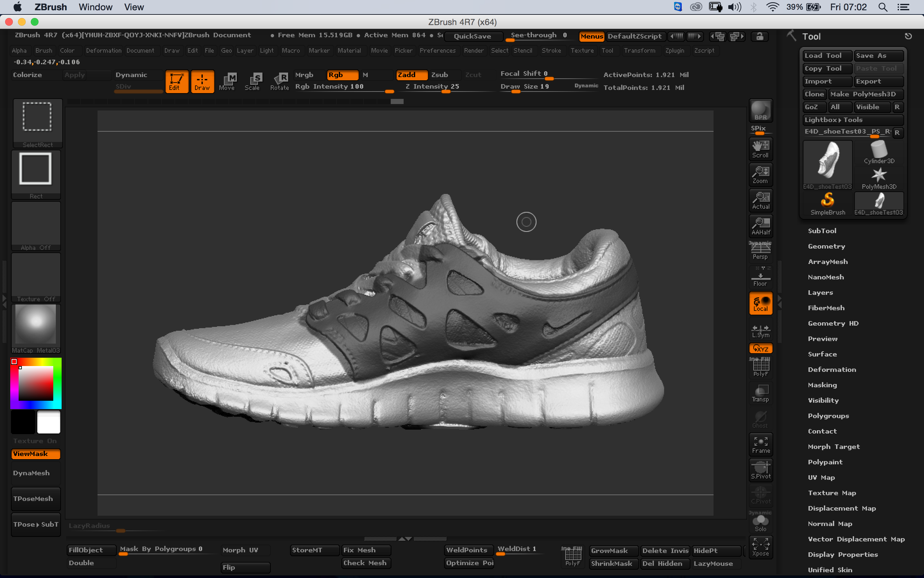
Task: Select the Cylinder3D tool
Action: (x=879, y=152)
